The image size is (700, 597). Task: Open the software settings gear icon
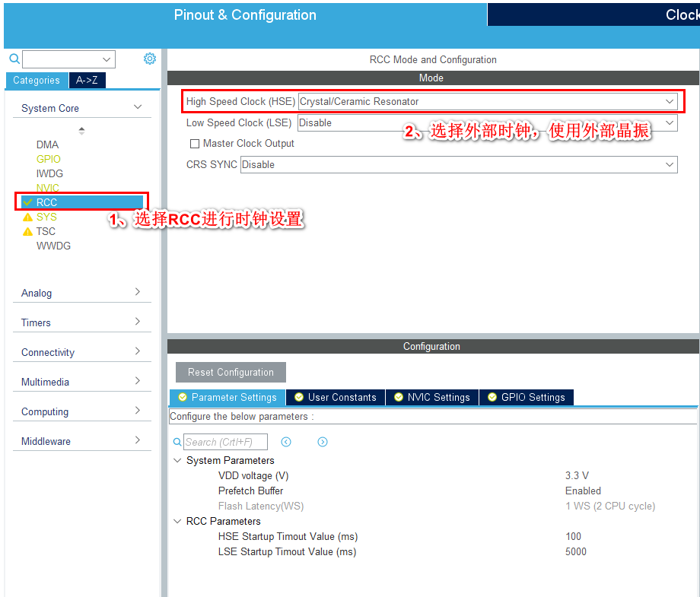click(149, 58)
